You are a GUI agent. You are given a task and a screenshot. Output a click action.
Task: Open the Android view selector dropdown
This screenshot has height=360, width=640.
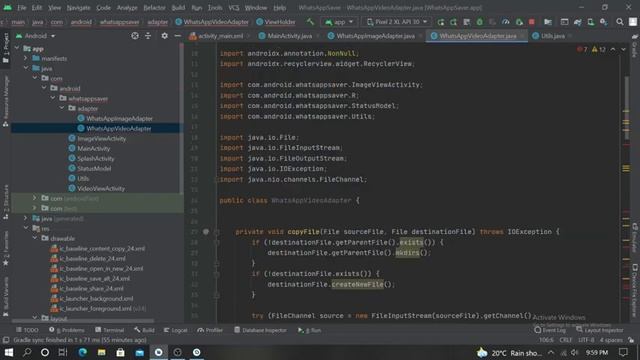[36, 36]
